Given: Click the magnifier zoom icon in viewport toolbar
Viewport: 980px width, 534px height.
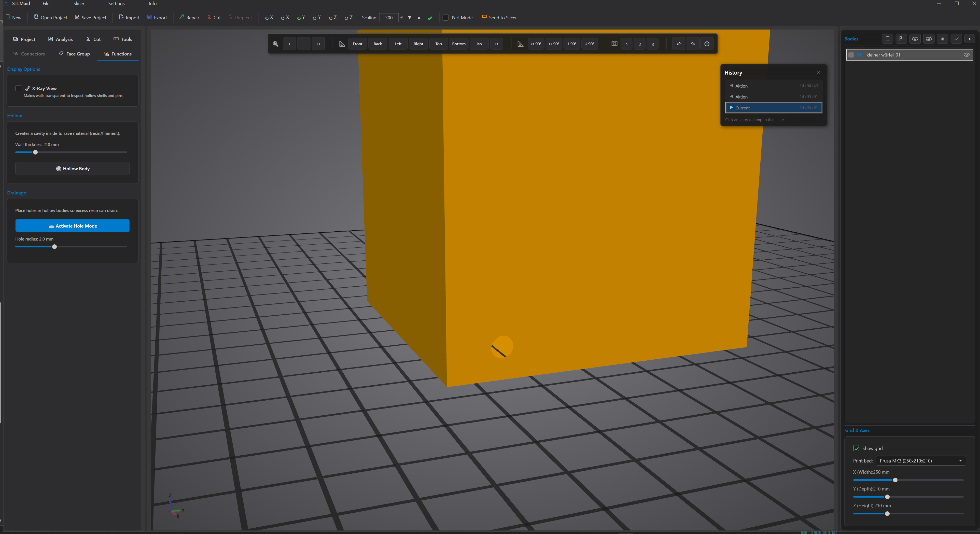Looking at the screenshot, I should coord(275,44).
